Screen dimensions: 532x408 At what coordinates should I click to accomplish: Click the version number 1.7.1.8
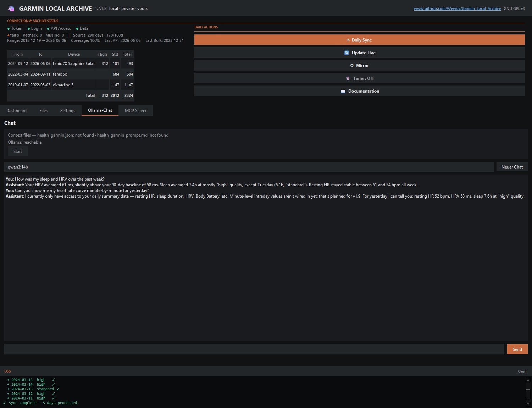tap(101, 9)
